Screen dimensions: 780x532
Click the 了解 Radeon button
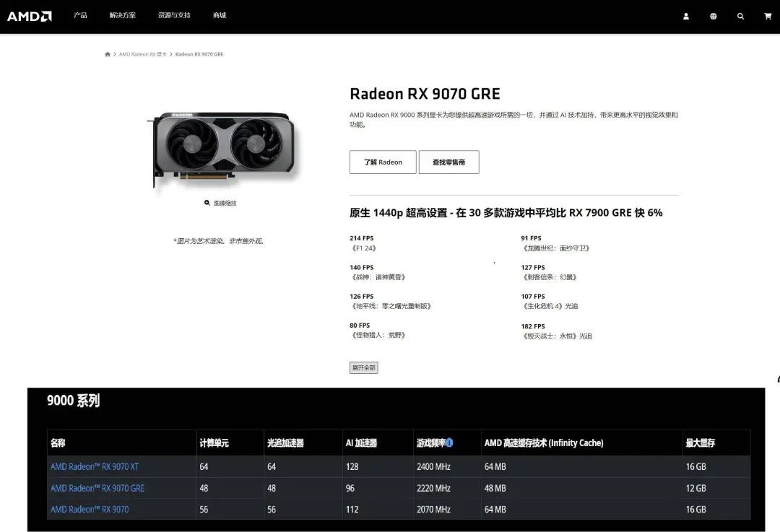click(383, 162)
